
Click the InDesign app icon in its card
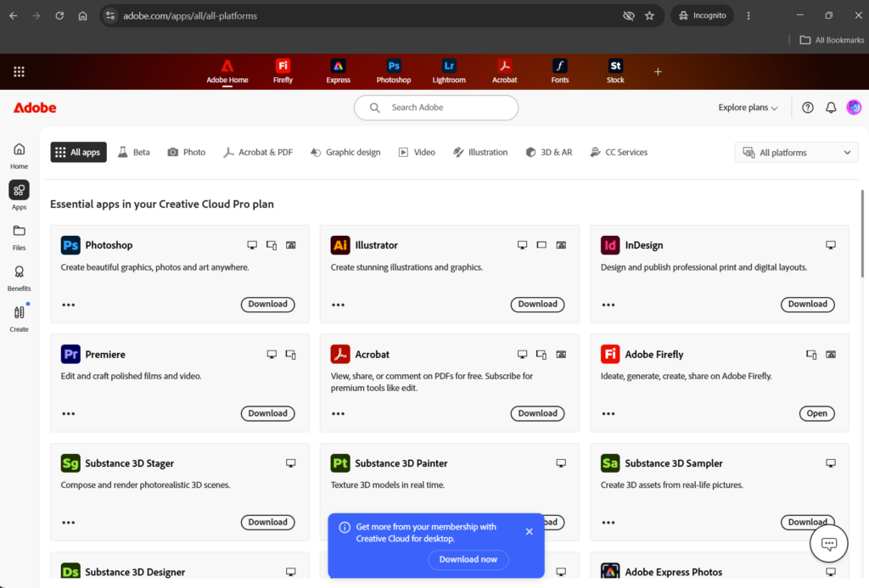tap(610, 245)
